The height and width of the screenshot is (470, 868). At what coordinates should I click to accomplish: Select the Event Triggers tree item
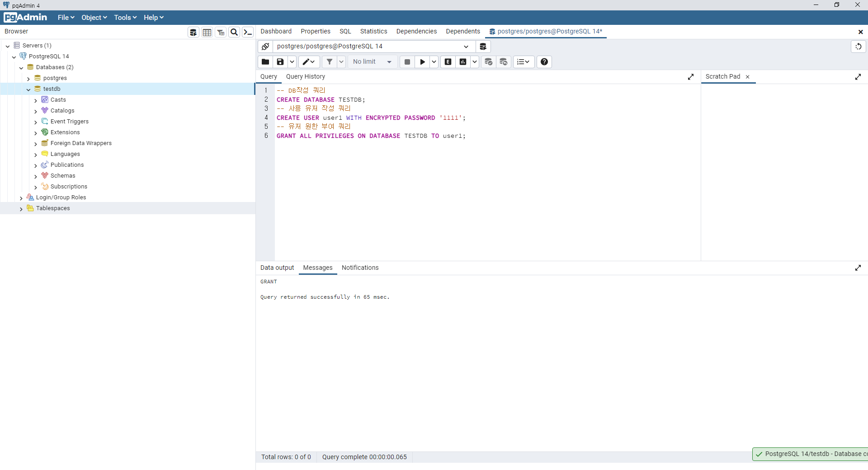pyautogui.click(x=70, y=122)
